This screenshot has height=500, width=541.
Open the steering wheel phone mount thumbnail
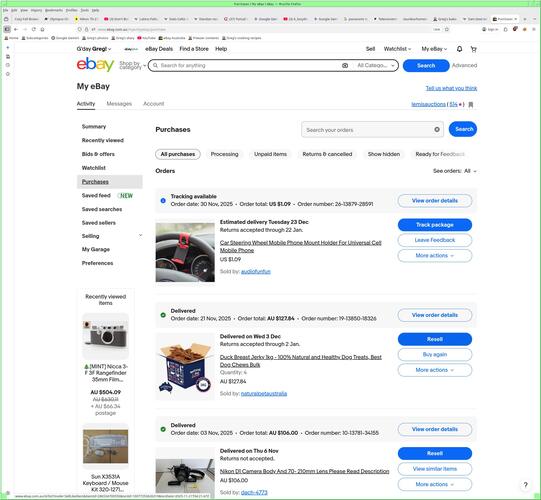[x=185, y=252]
